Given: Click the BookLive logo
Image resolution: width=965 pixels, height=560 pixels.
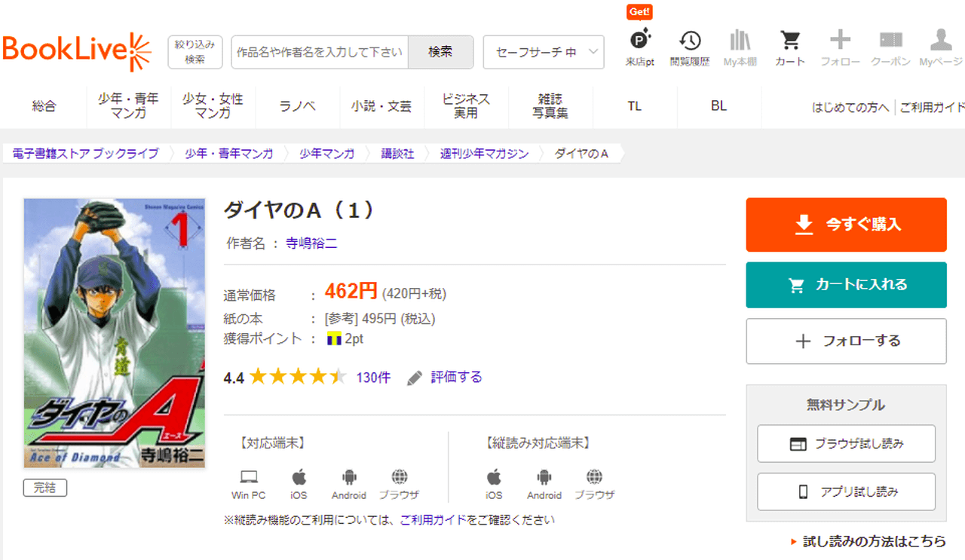Looking at the screenshot, I should point(77,51).
